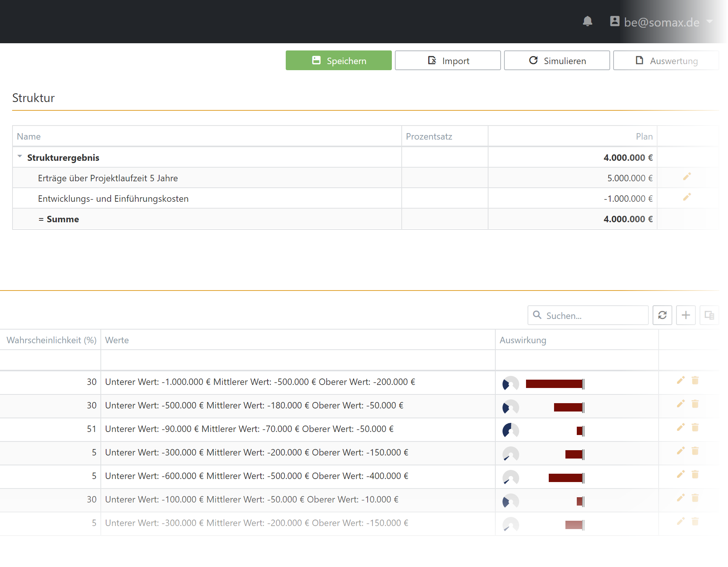Open the notifications bell
Screen dimensions: 728x567
pyautogui.click(x=587, y=21)
